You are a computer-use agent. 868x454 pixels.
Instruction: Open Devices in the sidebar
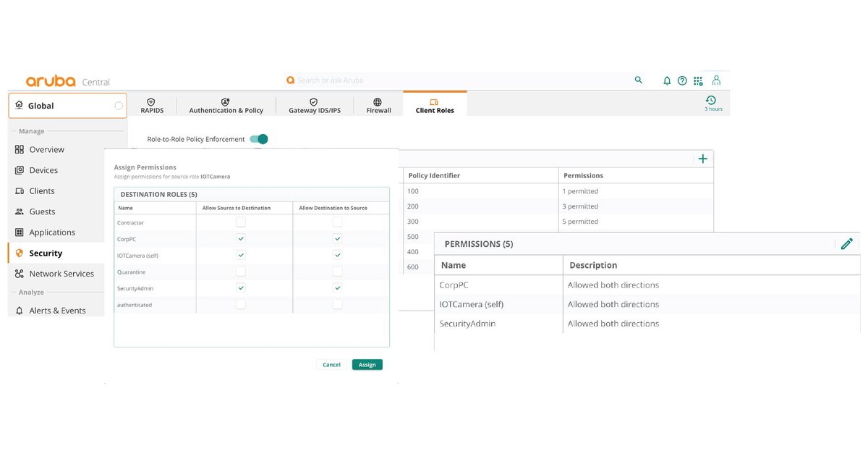(43, 170)
